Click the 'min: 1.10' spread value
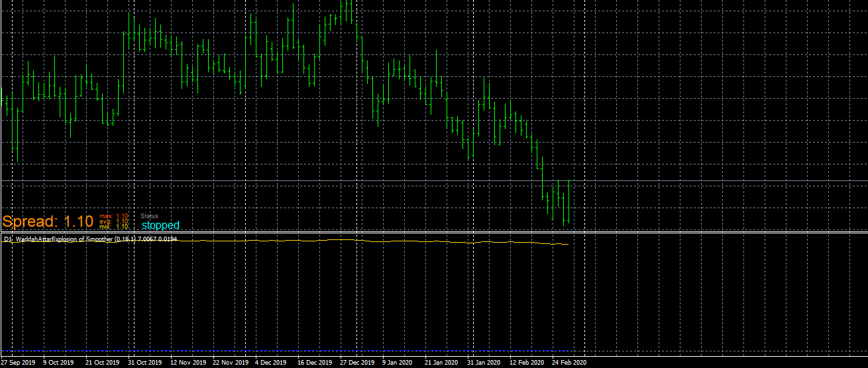Viewport: 868px width, 368px height. coord(114,226)
